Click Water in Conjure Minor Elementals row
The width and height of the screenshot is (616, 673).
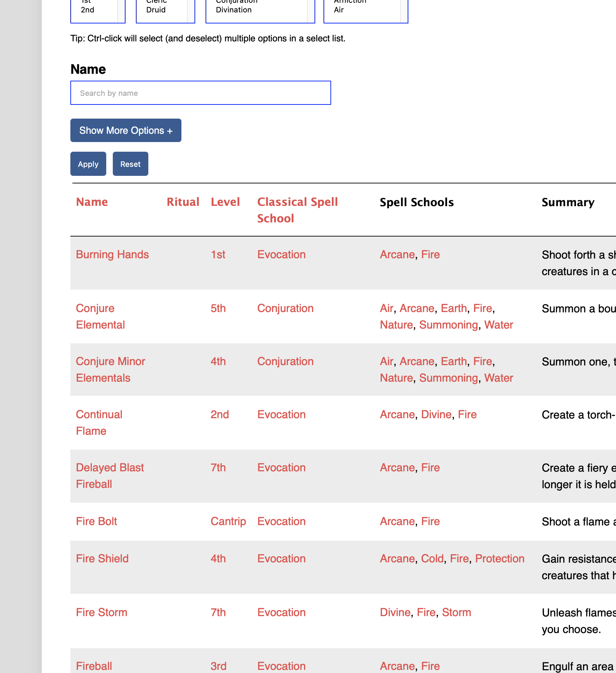499,378
